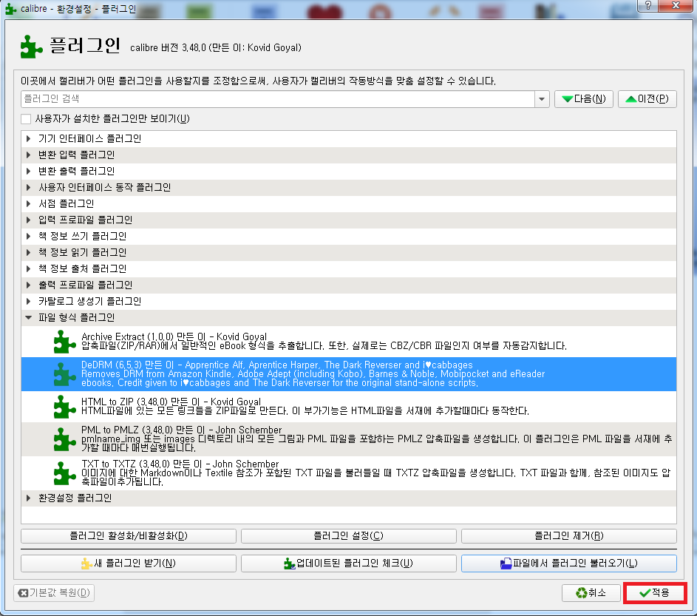697x616 pixels.
Task: Expand 출력 프로파일 플러그인 category
Action: point(28,285)
